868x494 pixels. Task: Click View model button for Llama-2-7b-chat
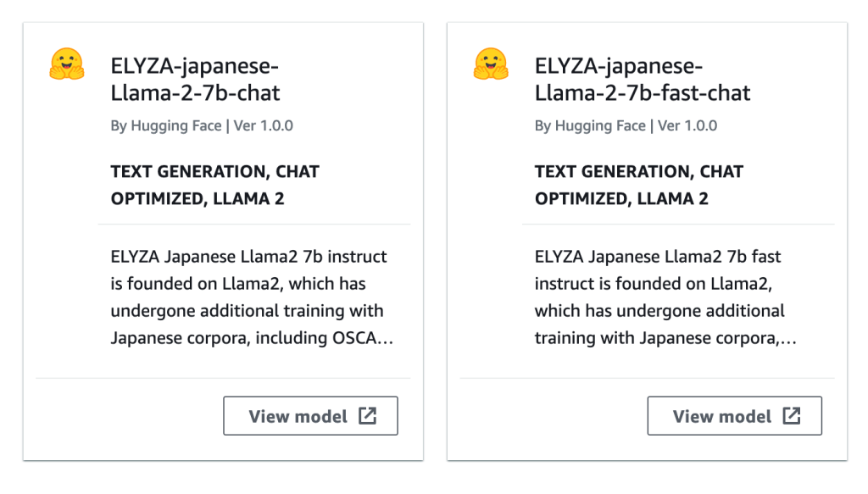click(310, 415)
